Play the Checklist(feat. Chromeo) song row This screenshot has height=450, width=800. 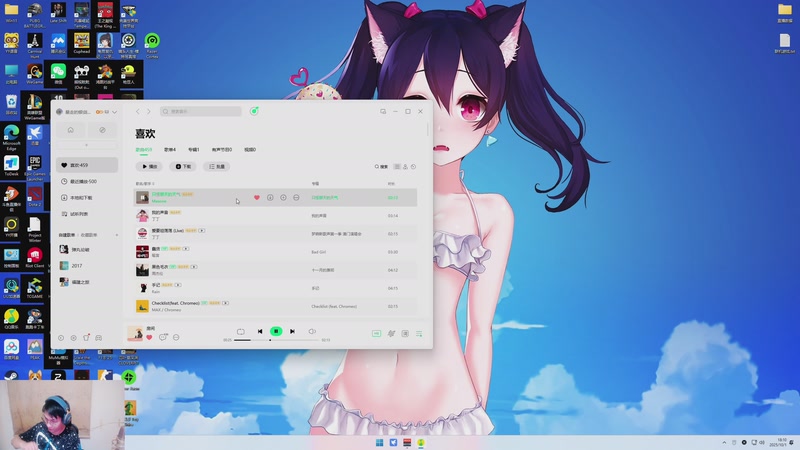tap(275, 306)
